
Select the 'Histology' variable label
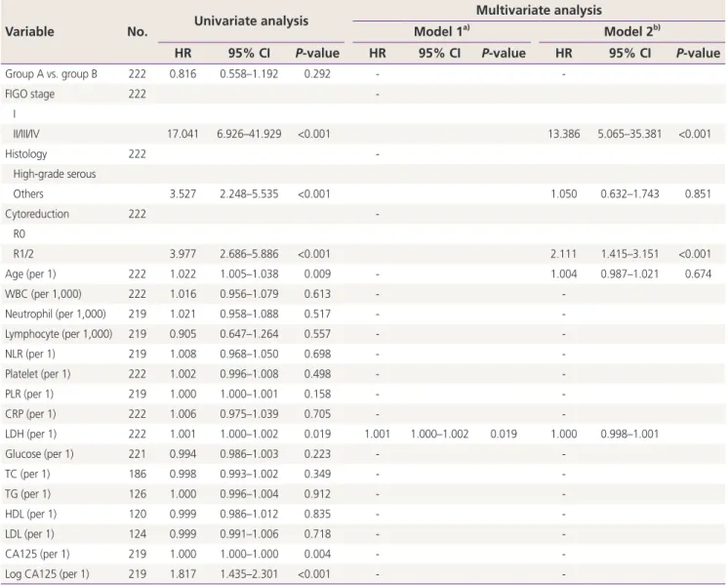(x=26, y=153)
